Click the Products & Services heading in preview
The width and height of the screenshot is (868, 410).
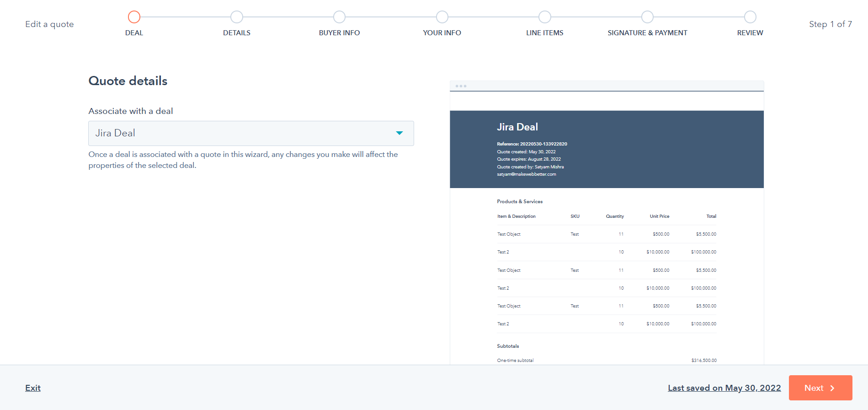point(520,201)
